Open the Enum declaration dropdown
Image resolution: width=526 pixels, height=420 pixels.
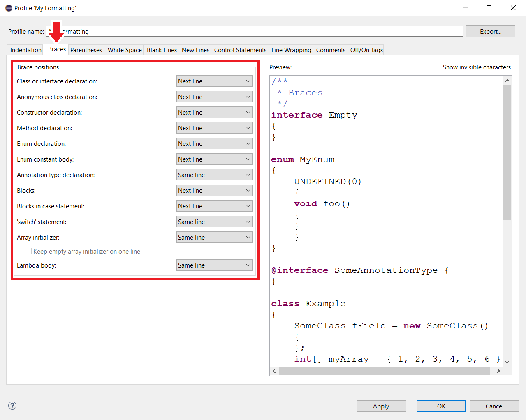click(214, 143)
